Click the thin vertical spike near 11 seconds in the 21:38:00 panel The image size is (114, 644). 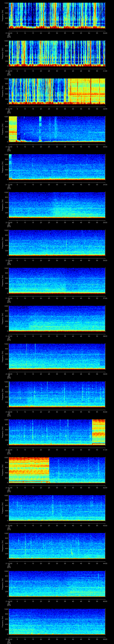pos(26,350)
